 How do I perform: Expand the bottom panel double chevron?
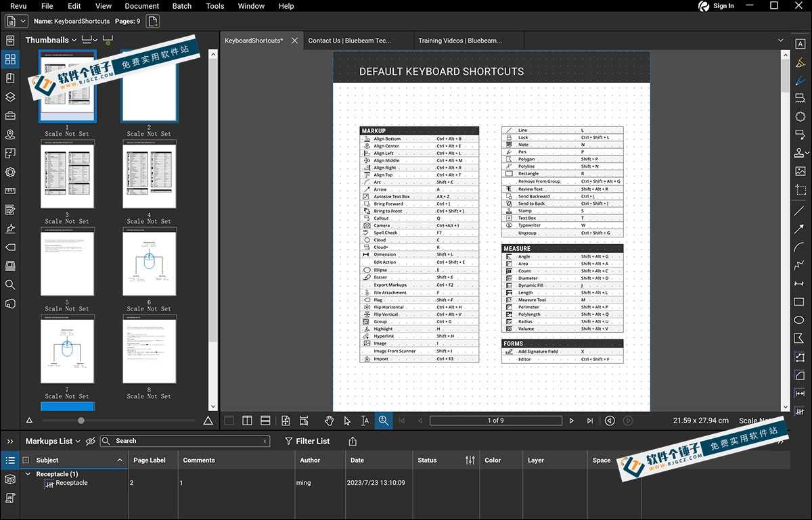10,441
